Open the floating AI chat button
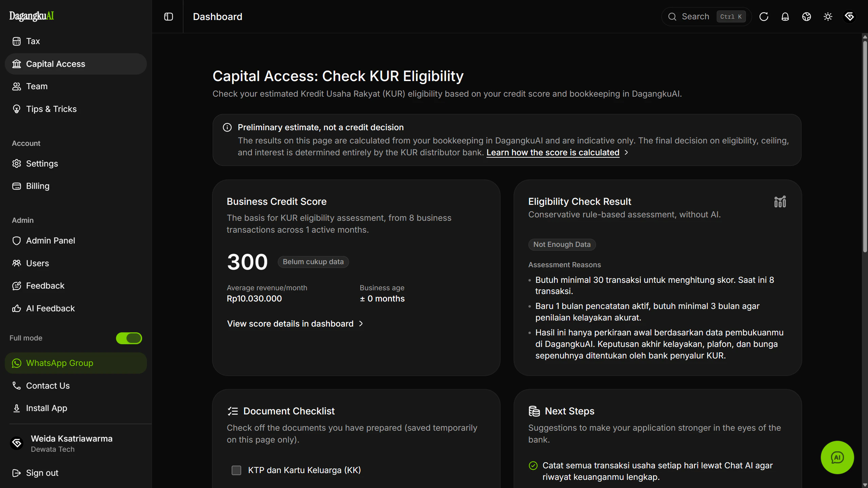868x488 pixels. [837, 457]
